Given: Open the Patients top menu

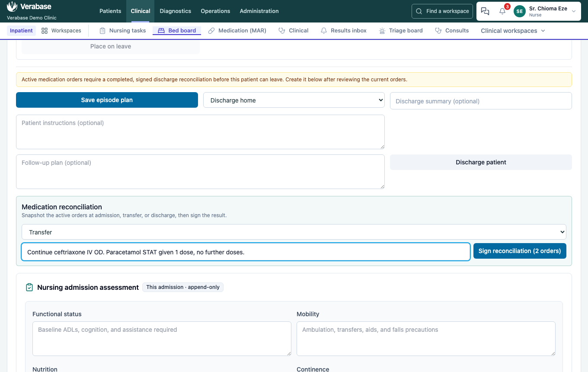Looking at the screenshot, I should pos(110,11).
